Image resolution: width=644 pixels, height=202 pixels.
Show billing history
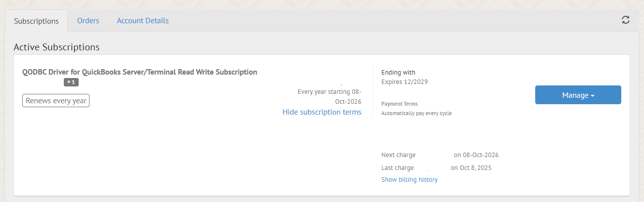409,180
